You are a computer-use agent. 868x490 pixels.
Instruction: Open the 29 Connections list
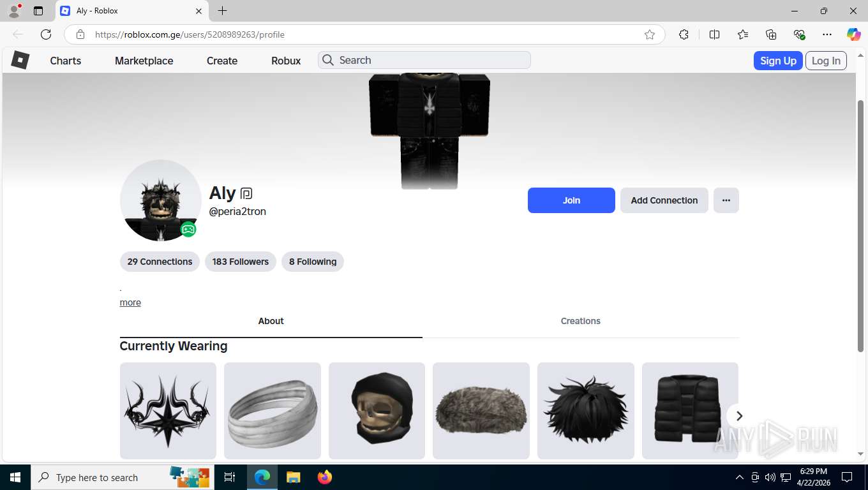tap(160, 262)
